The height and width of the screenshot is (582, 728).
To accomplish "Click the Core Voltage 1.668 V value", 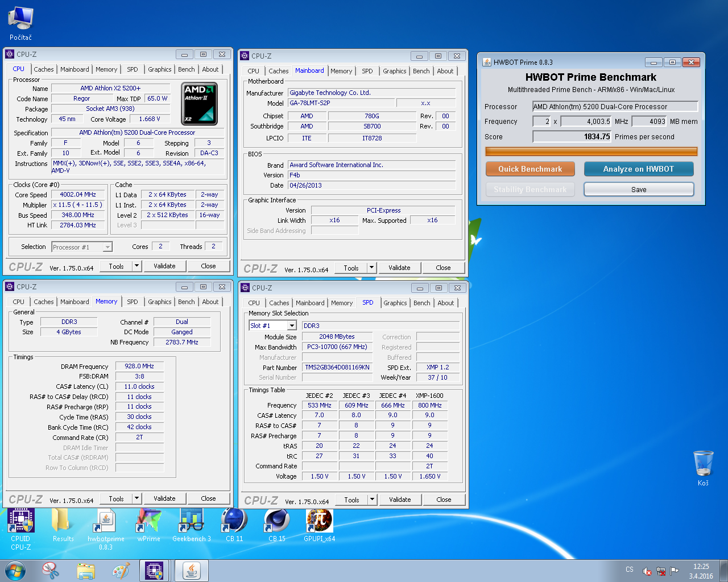I will tap(150, 119).
